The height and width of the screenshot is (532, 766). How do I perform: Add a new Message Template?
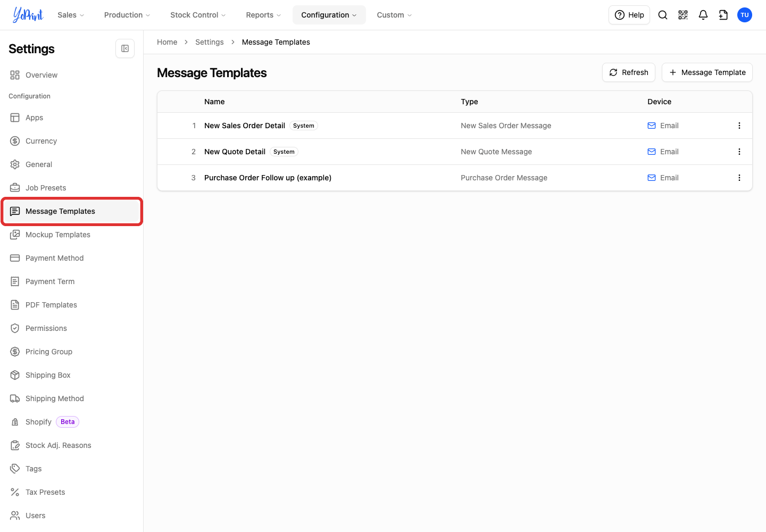coord(707,72)
